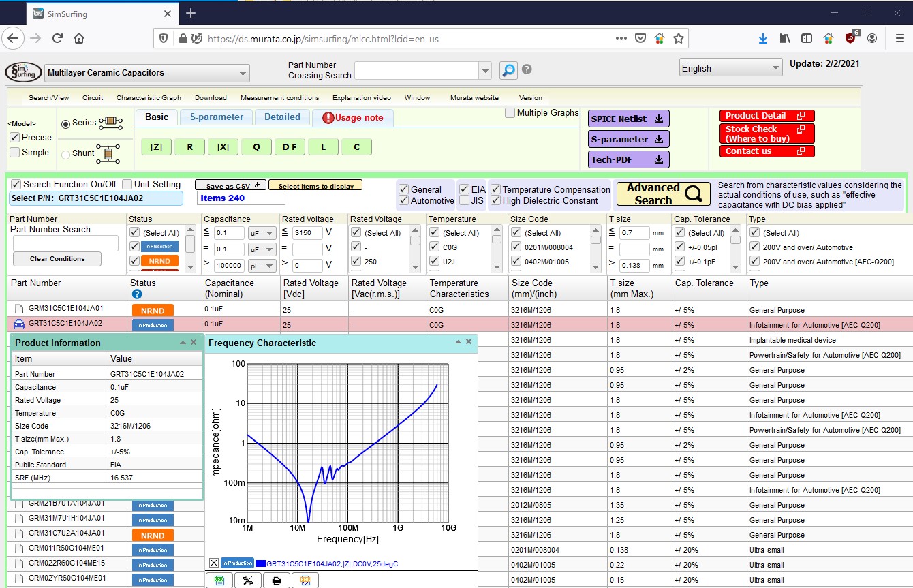This screenshot has height=588, width=913.
Task: Open help for Part Number Crossing Search
Action: (527, 69)
